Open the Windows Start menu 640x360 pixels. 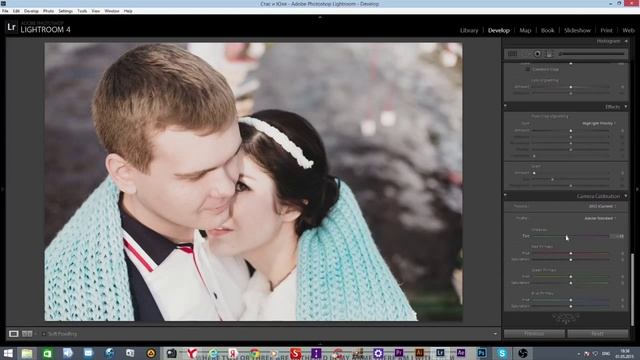click(x=8, y=353)
